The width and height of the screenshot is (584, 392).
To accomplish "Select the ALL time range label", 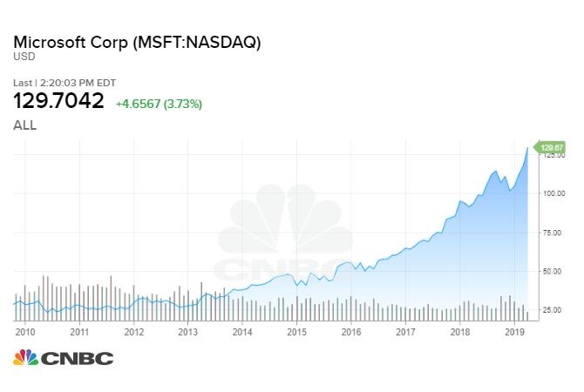I will (25, 125).
